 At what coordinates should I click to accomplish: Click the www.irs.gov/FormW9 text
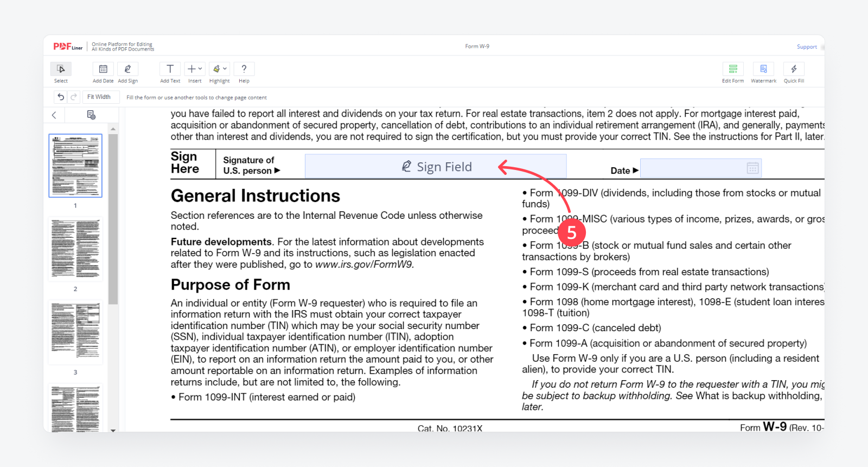363,264
